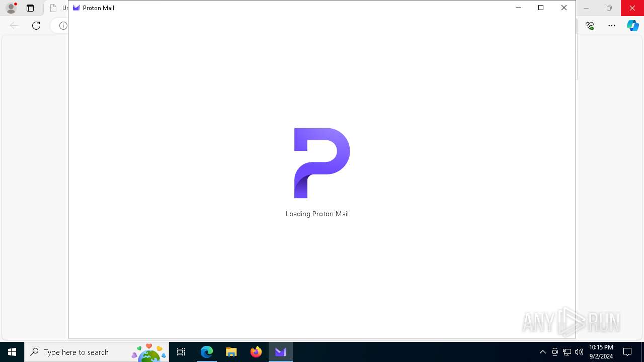View site information icon in Edge
The image size is (644, 362).
tap(63, 26)
